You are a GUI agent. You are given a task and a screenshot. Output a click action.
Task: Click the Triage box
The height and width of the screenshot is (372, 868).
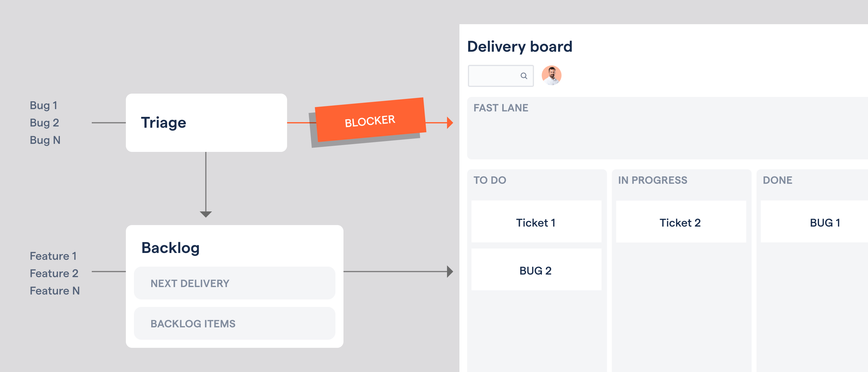(x=206, y=123)
